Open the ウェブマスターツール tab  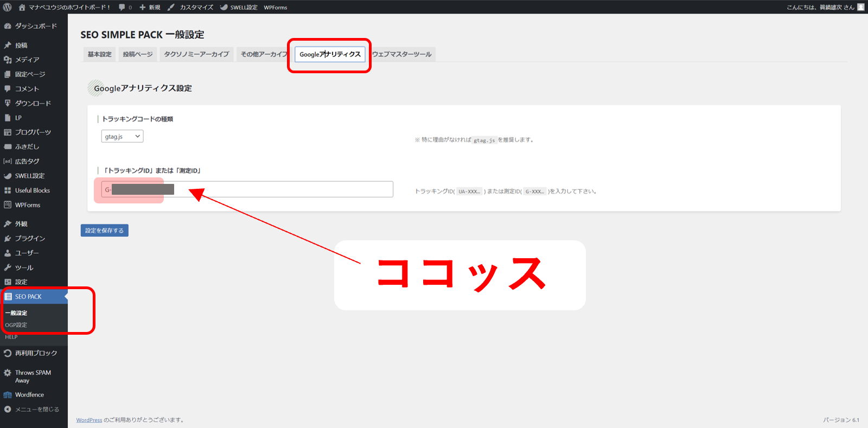[x=402, y=54]
